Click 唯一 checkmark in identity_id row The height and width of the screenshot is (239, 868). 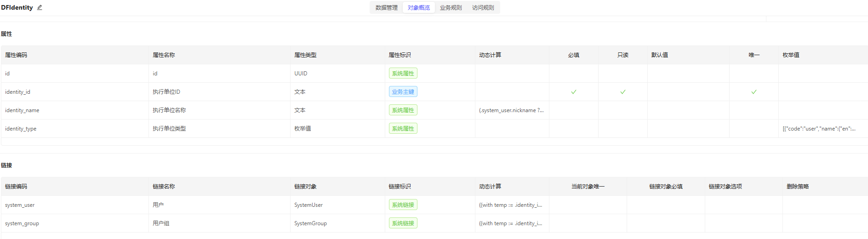pos(754,91)
